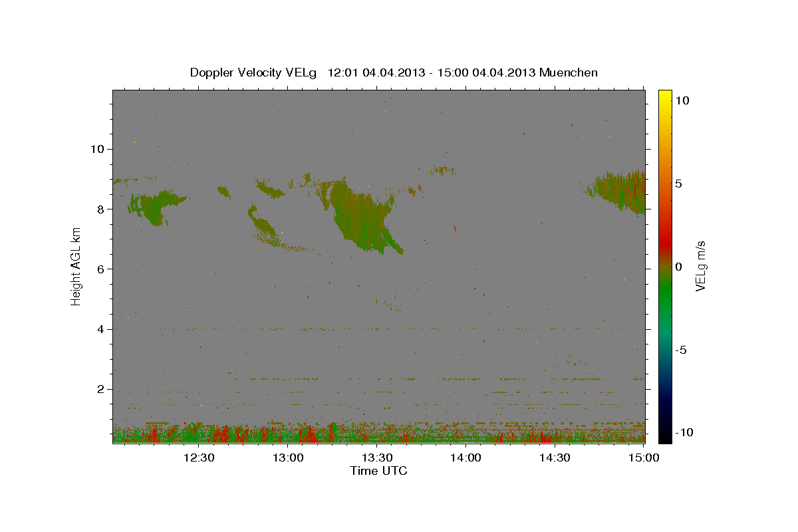Click the height axis label '6'
Screen dimensions: 798x532
click(x=100, y=269)
